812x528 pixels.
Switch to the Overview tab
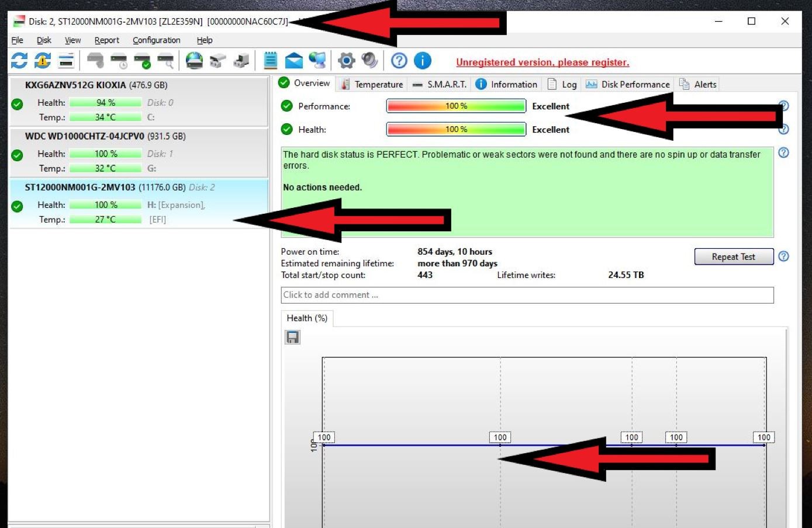point(305,83)
